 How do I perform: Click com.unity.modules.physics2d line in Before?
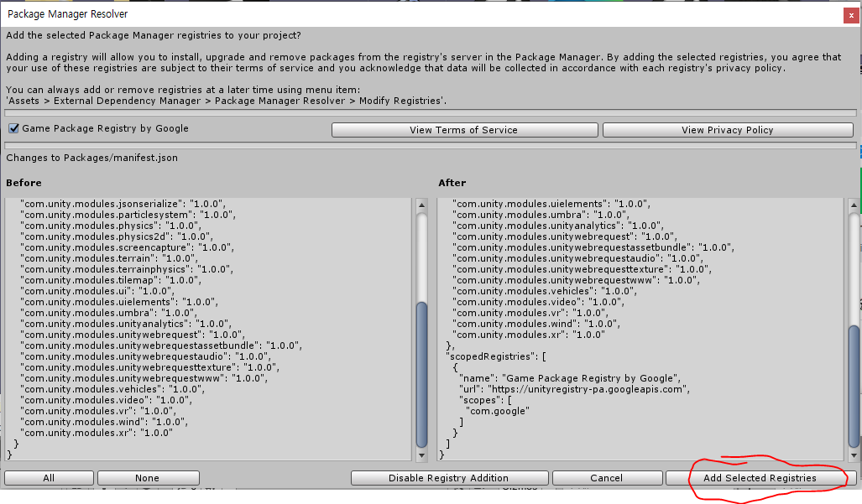coord(117,236)
